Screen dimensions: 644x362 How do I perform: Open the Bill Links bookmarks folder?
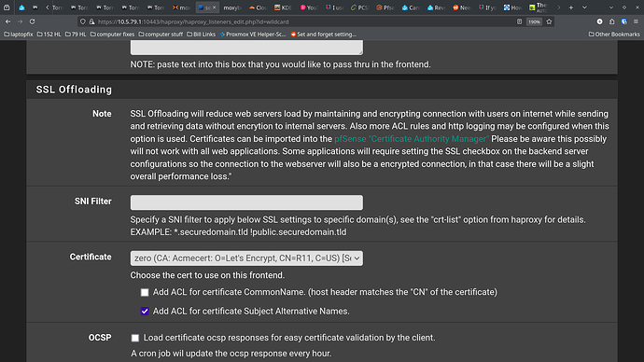pyautogui.click(x=202, y=35)
